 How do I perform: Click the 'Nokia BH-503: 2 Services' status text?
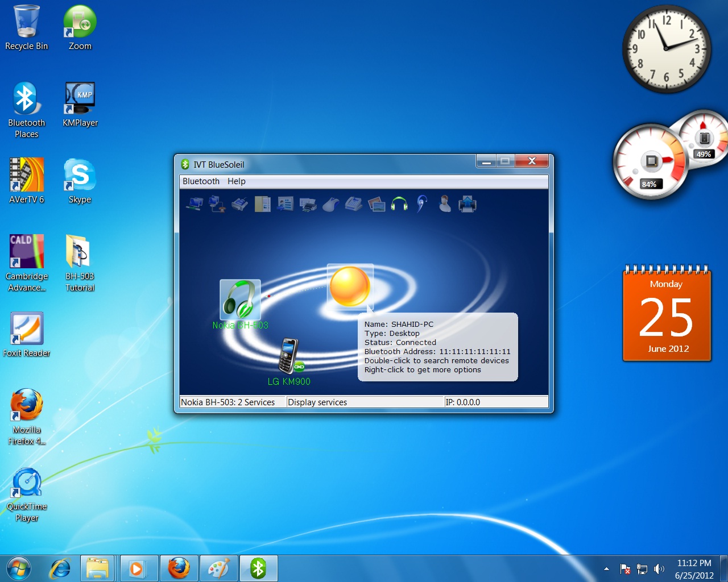pyautogui.click(x=227, y=402)
